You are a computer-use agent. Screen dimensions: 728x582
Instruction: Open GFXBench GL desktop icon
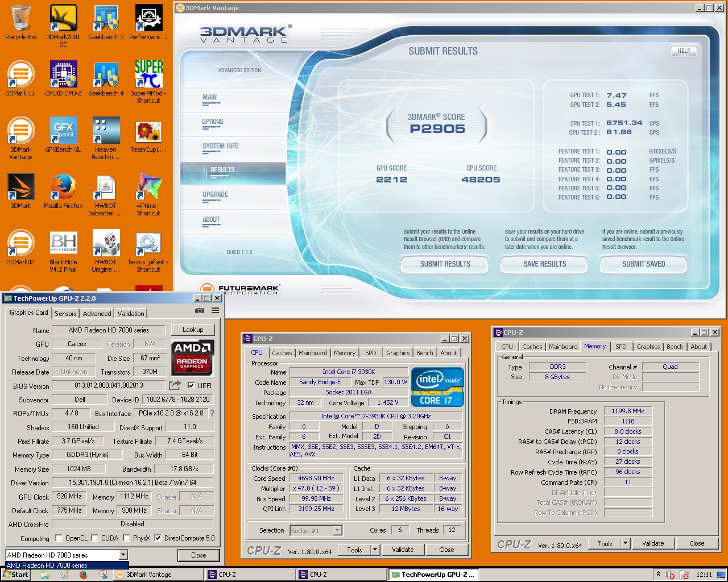63,135
